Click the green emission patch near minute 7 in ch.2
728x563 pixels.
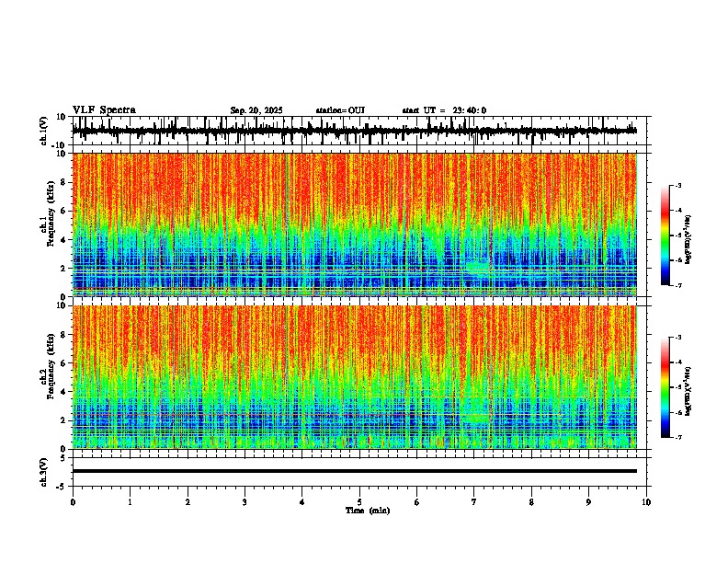(475, 412)
